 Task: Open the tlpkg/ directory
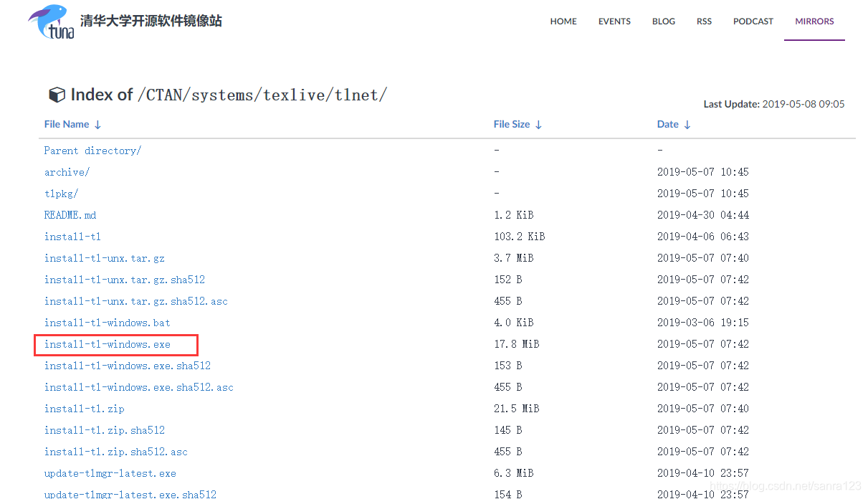pyautogui.click(x=61, y=194)
